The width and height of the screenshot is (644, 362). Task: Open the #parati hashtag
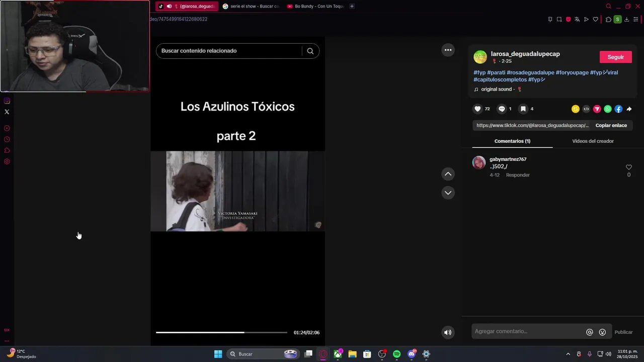coord(496,72)
